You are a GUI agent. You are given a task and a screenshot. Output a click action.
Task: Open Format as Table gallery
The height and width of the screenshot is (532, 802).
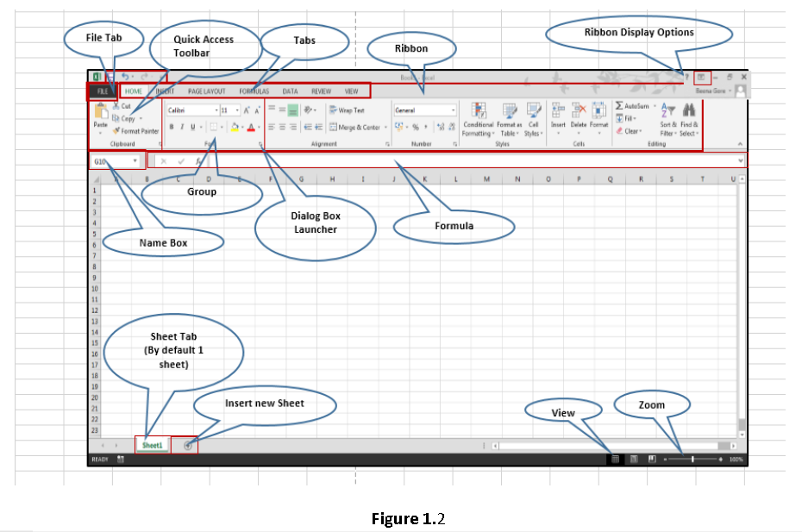coord(510,119)
